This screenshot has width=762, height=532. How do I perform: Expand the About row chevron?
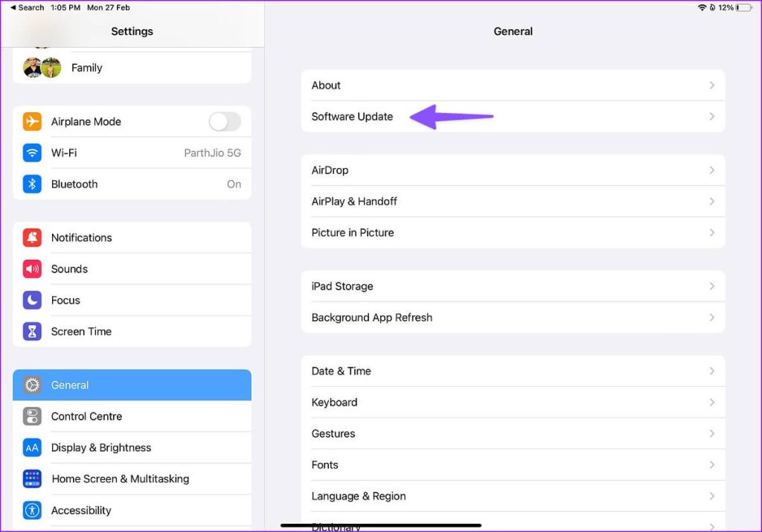[x=712, y=85]
